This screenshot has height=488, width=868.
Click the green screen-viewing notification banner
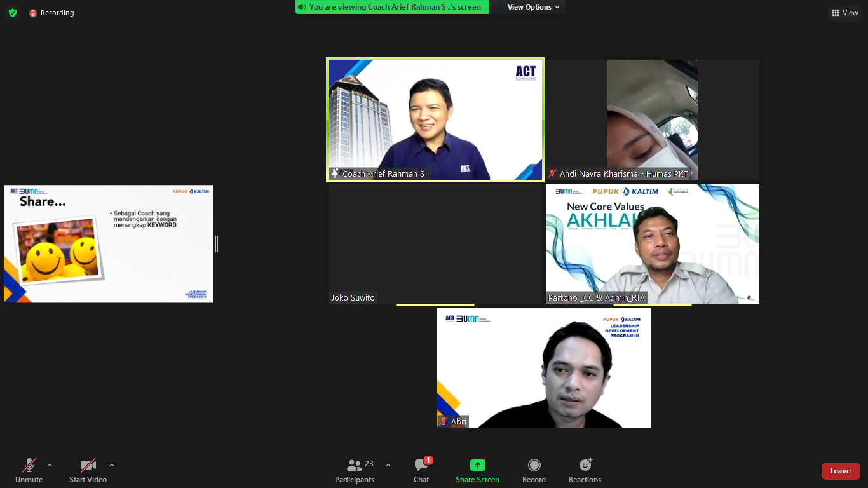click(x=392, y=7)
